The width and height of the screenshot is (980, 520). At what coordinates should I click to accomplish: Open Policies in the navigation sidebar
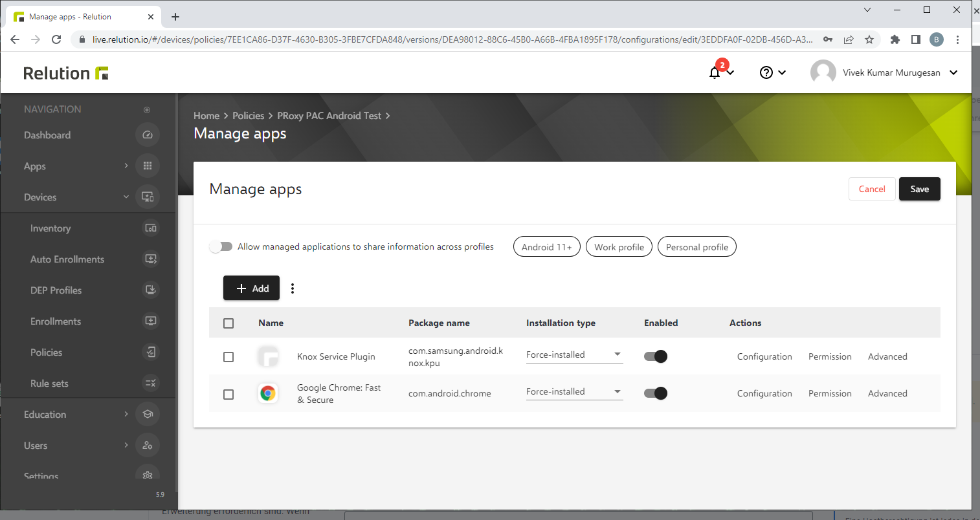tap(47, 352)
